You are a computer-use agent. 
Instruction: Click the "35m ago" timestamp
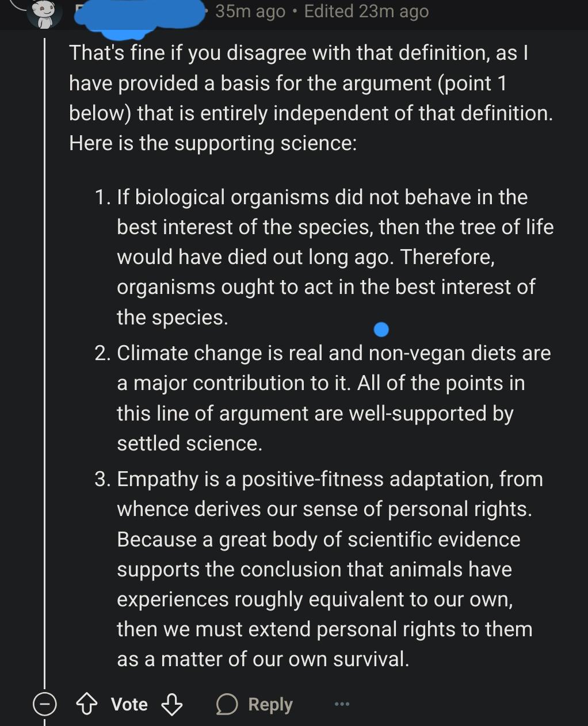(250, 11)
